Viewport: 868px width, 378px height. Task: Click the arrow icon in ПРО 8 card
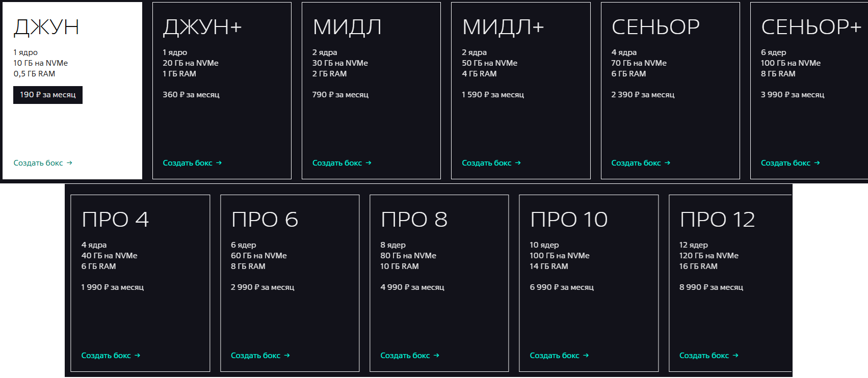pos(436,356)
